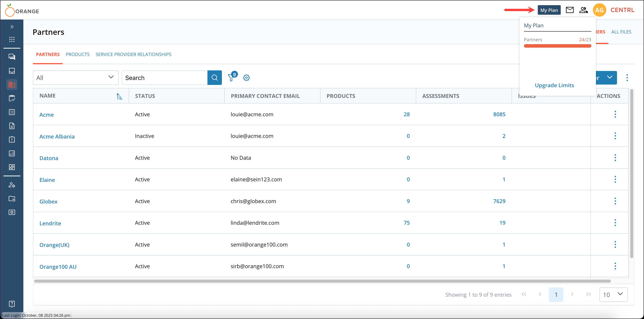The image size is (644, 319).
Task: Click into the Search input field
Action: [x=164, y=78]
